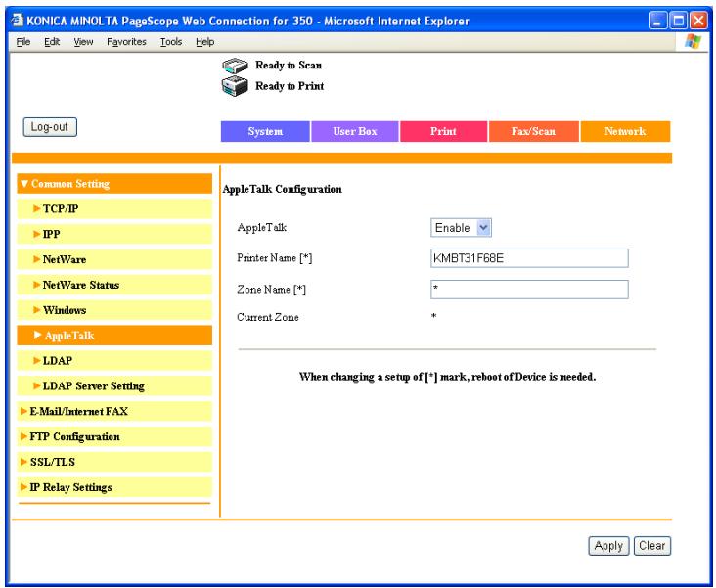716x588 pixels.
Task: Switch to the User Box tab
Action: coord(355,131)
